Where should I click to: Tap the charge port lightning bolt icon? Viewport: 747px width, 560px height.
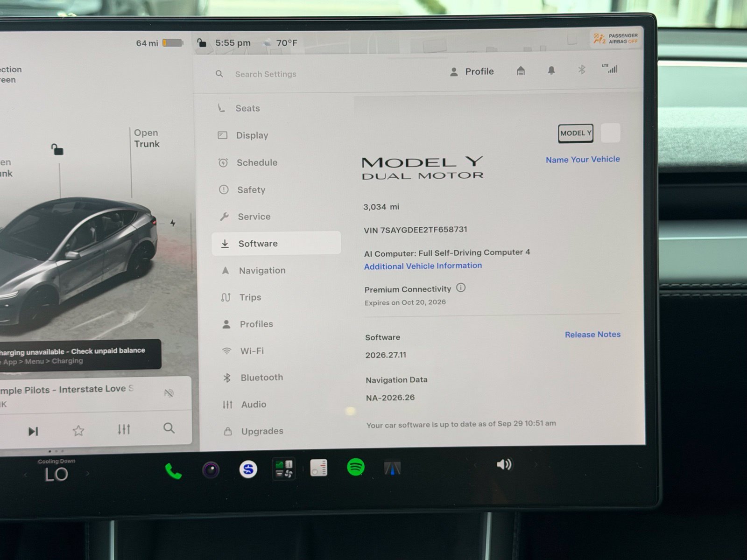(173, 223)
